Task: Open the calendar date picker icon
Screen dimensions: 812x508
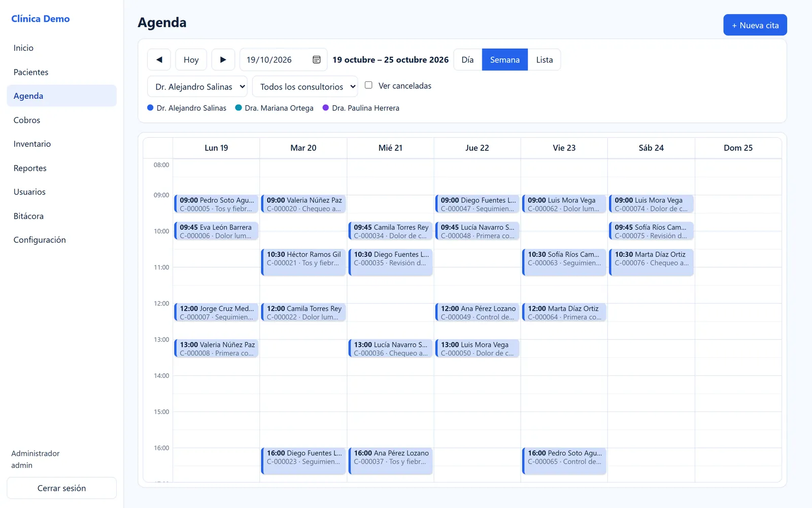Action: (x=317, y=59)
